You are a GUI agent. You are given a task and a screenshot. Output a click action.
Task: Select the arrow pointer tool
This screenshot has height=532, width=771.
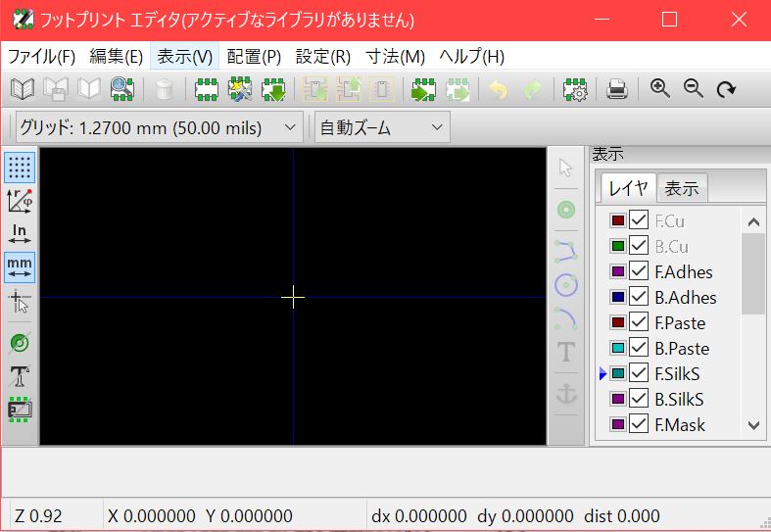click(x=566, y=169)
